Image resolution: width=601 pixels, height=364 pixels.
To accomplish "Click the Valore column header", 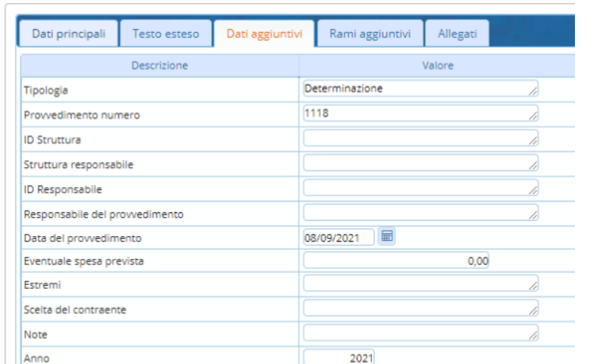I will pyautogui.click(x=437, y=66).
